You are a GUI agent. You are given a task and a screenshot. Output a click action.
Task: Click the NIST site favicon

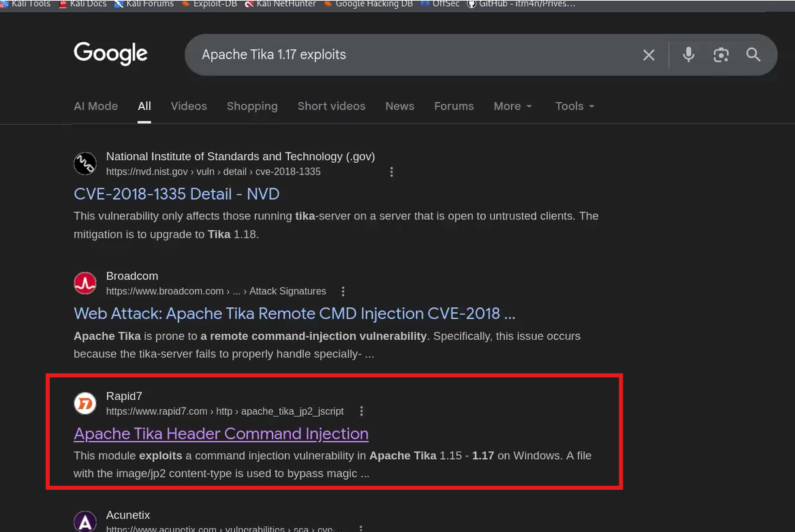point(84,163)
